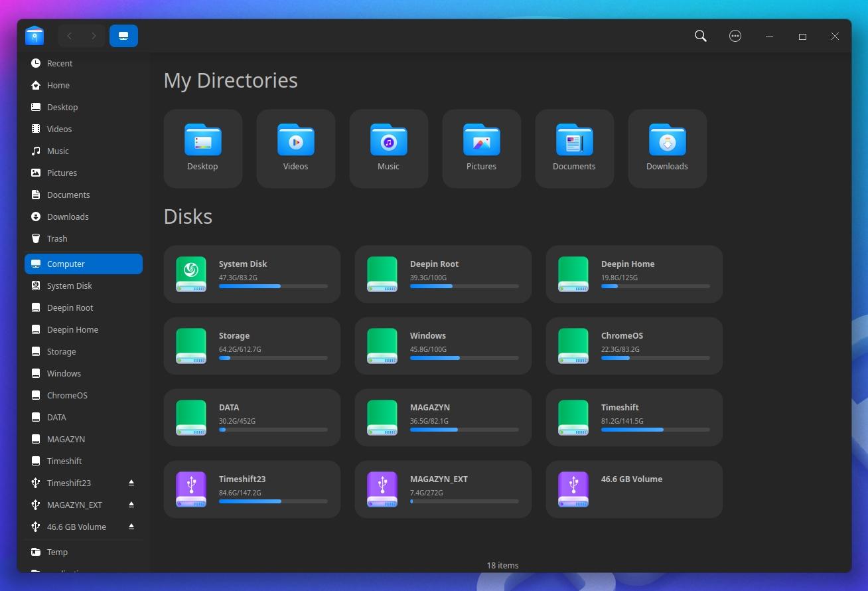868x591 pixels.
Task: Eject the 46.6 GB Volume in sidebar
Action: pos(131,527)
